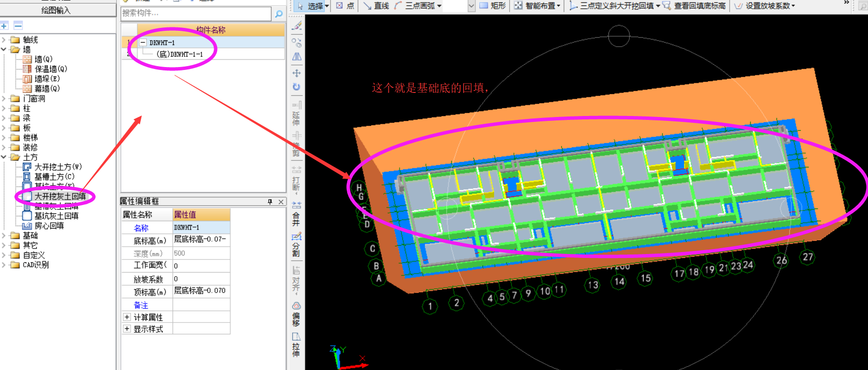Click the mirror tool icon in vertical toolbar

pyautogui.click(x=297, y=57)
